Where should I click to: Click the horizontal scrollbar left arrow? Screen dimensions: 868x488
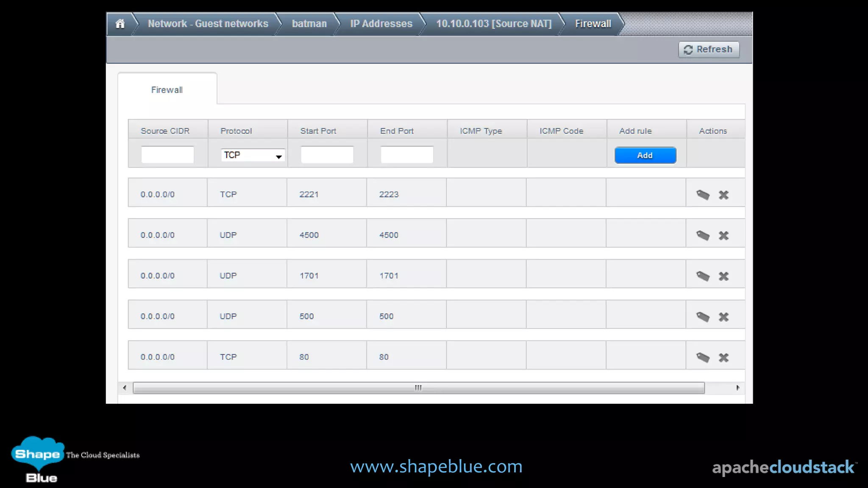124,388
